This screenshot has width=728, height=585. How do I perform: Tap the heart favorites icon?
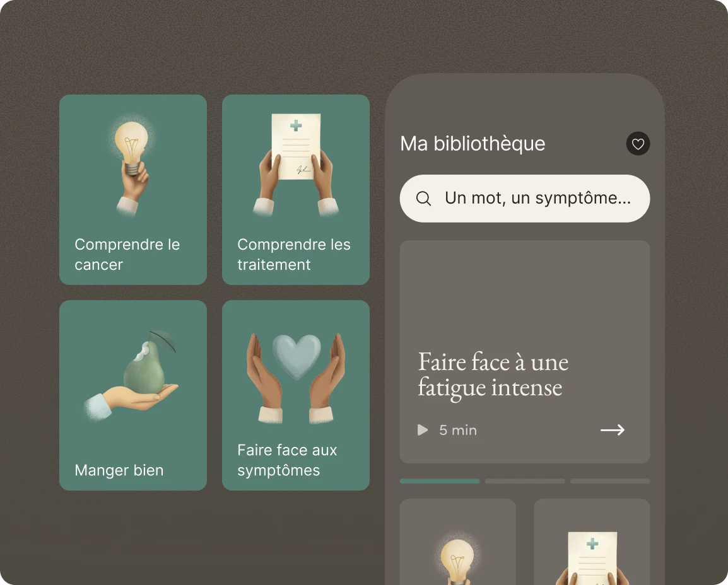coord(638,144)
